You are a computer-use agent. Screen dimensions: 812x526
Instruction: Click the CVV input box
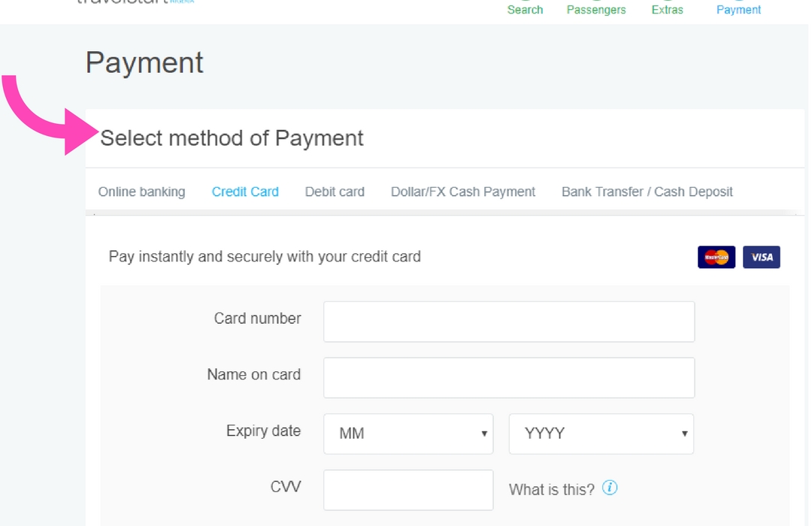[x=408, y=490]
